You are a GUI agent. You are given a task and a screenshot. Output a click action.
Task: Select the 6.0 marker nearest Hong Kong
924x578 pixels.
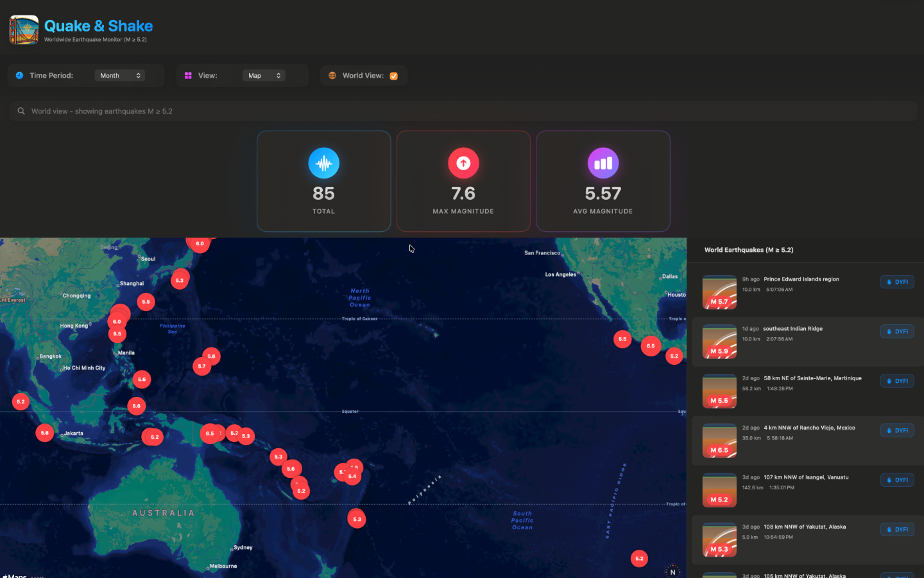point(117,321)
